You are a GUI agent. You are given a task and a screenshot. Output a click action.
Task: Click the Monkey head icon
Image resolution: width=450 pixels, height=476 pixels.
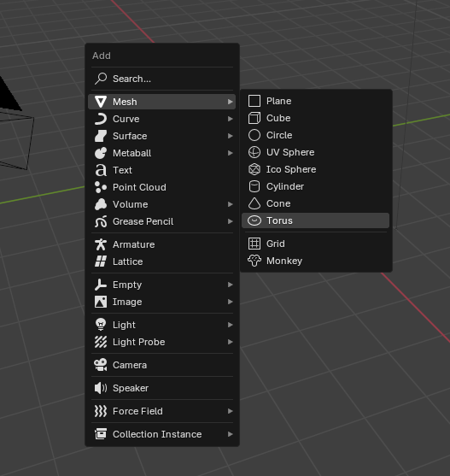point(254,261)
